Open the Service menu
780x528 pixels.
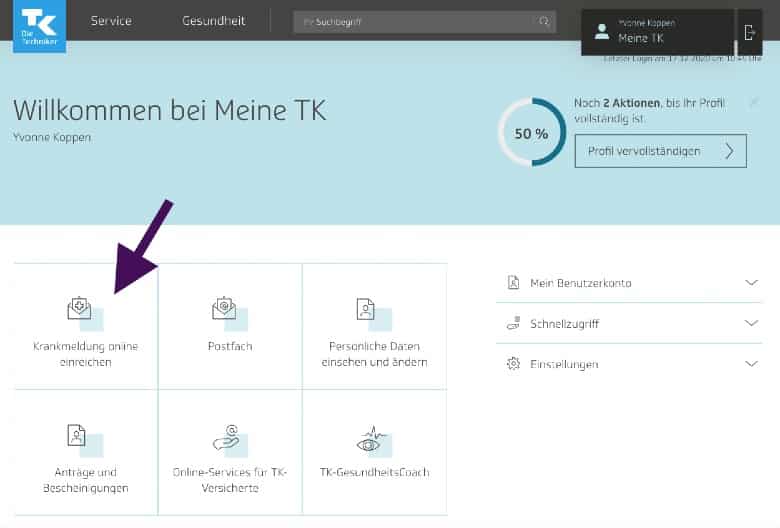coord(111,21)
